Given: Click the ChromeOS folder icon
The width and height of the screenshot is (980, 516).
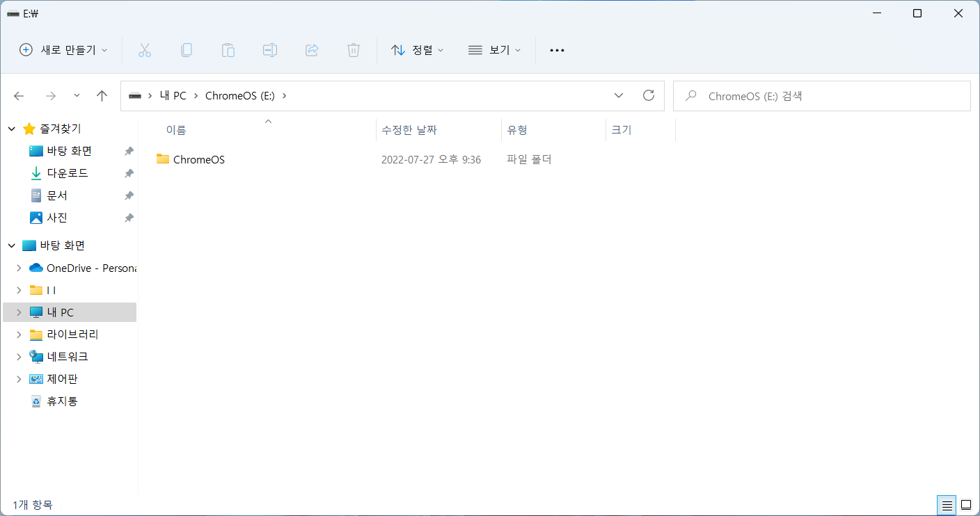Looking at the screenshot, I should pos(163,159).
